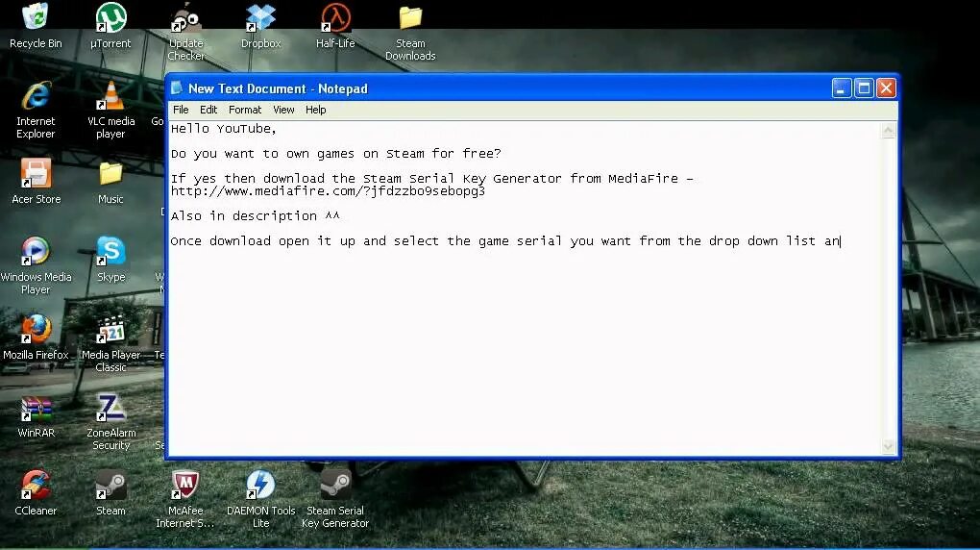This screenshot has height=550, width=980.
Task: Click the Acer Store desktop shortcut
Action: point(36,182)
